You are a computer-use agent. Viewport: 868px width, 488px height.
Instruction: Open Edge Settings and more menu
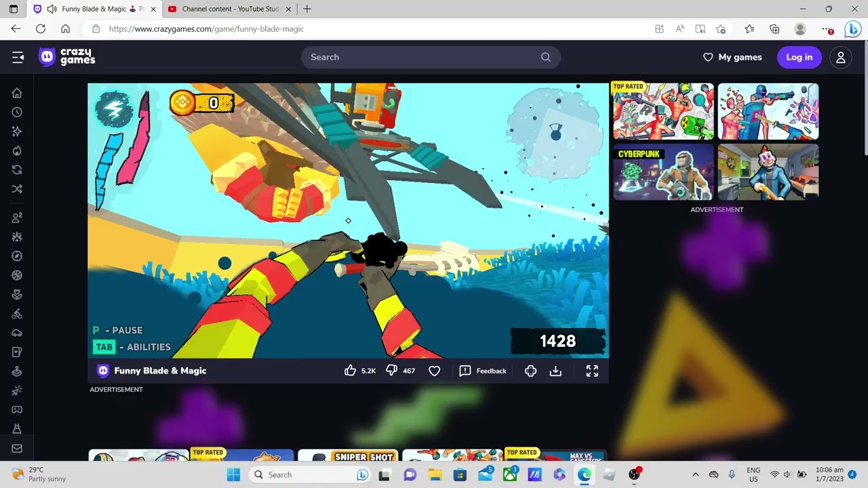point(827,29)
